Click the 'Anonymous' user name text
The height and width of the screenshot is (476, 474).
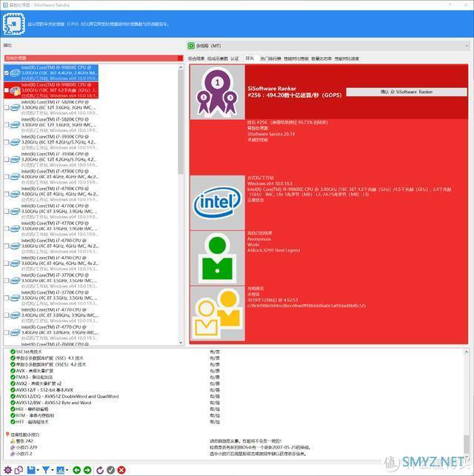(x=259, y=239)
